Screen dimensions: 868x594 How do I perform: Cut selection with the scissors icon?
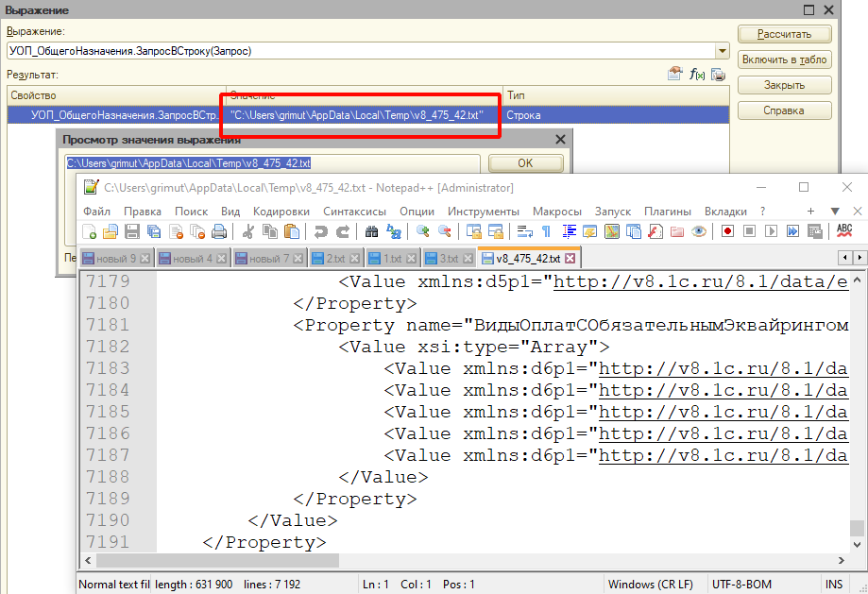click(248, 230)
